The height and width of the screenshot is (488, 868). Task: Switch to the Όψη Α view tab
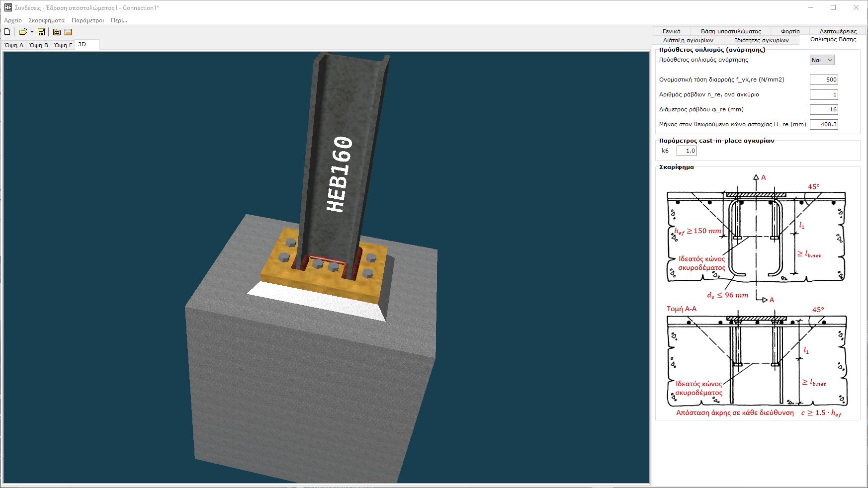[x=14, y=45]
